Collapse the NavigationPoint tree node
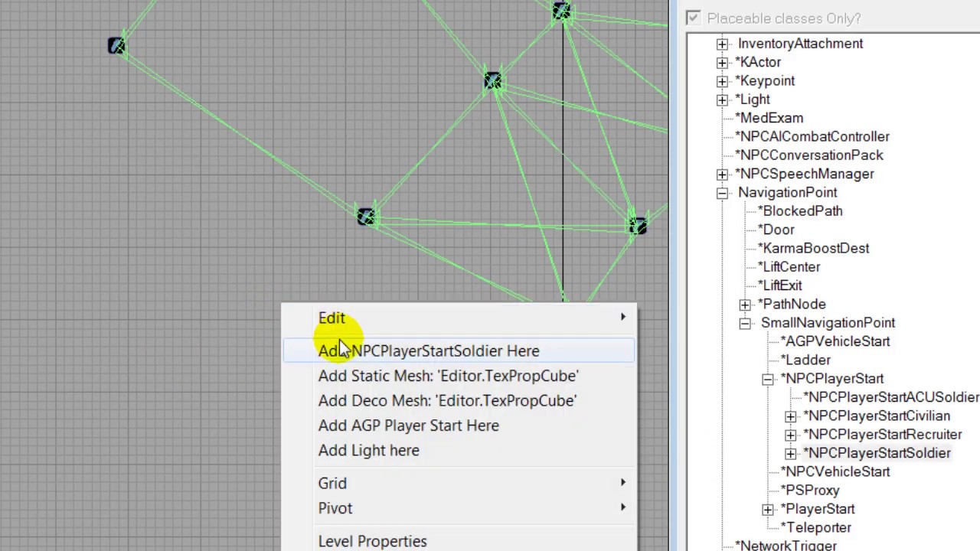This screenshot has height=551, width=980. 722,193
